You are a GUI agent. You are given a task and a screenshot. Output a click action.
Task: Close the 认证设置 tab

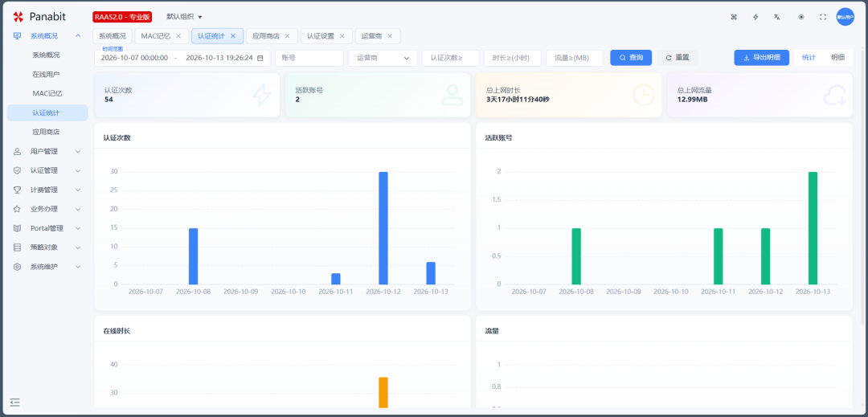(x=342, y=36)
